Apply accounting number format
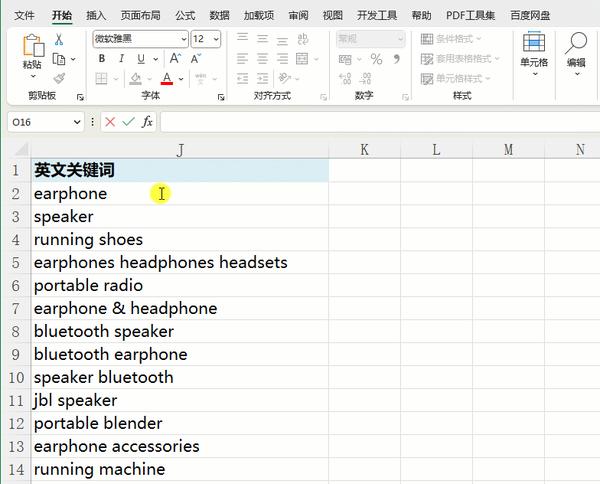 [x=345, y=59]
